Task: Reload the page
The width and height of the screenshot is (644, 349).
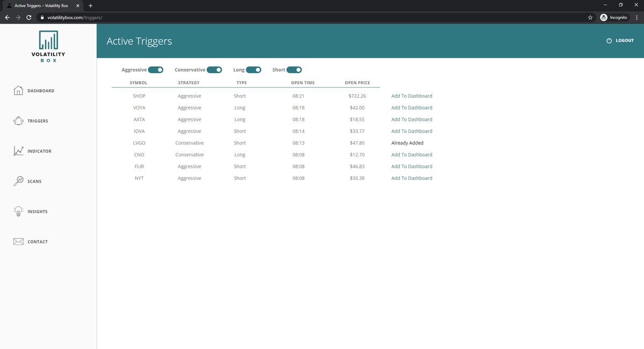Action: 28,17
